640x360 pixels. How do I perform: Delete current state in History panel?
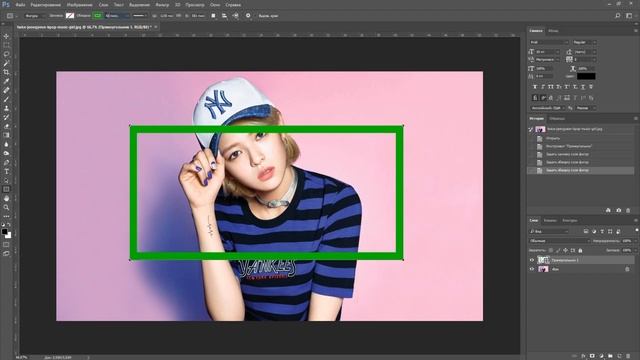(x=628, y=210)
